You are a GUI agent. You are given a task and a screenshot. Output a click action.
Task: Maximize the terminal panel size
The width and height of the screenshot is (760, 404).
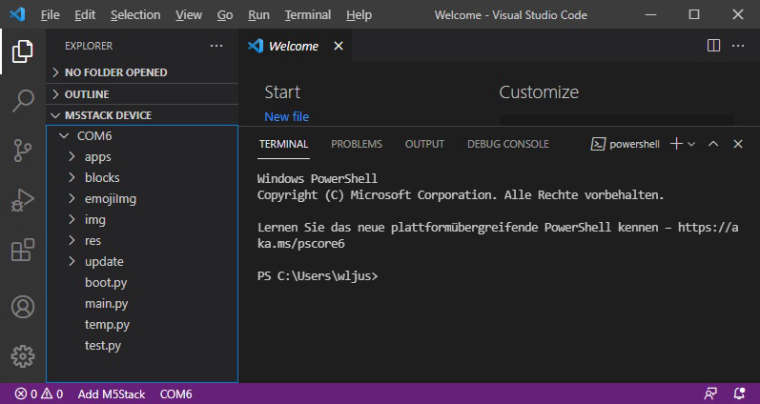pos(713,144)
